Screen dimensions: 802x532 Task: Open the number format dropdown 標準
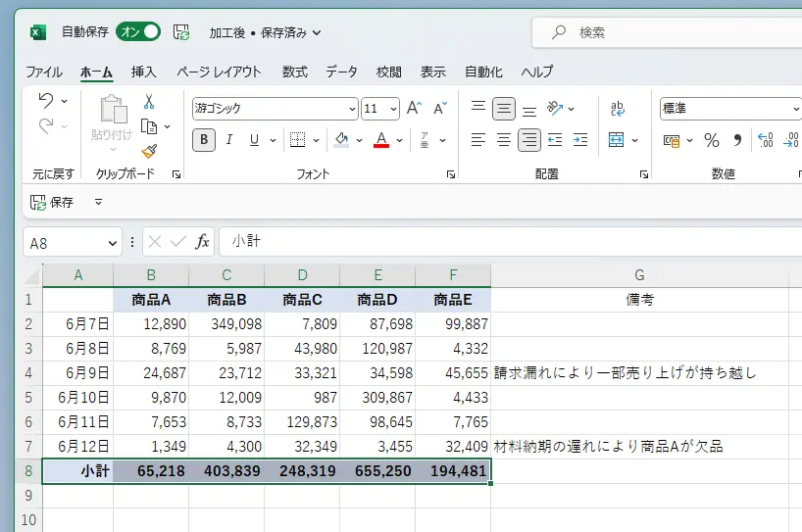pos(730,109)
